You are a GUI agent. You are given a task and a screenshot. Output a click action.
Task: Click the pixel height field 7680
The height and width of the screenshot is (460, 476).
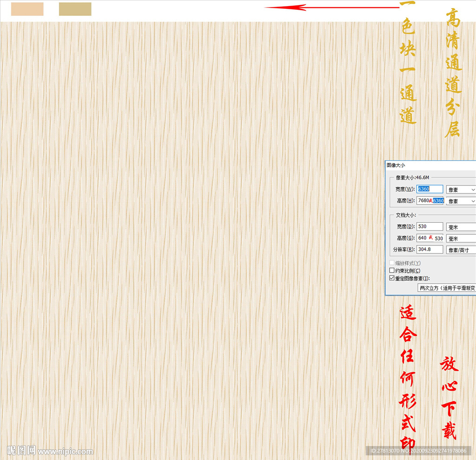pos(430,200)
